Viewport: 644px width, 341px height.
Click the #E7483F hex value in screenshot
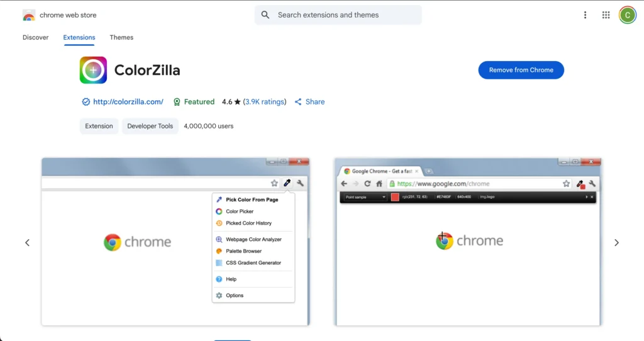coord(443,197)
